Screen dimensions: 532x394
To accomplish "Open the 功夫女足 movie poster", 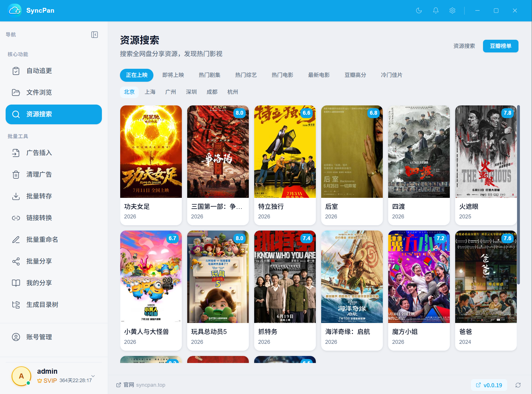I will point(151,152).
